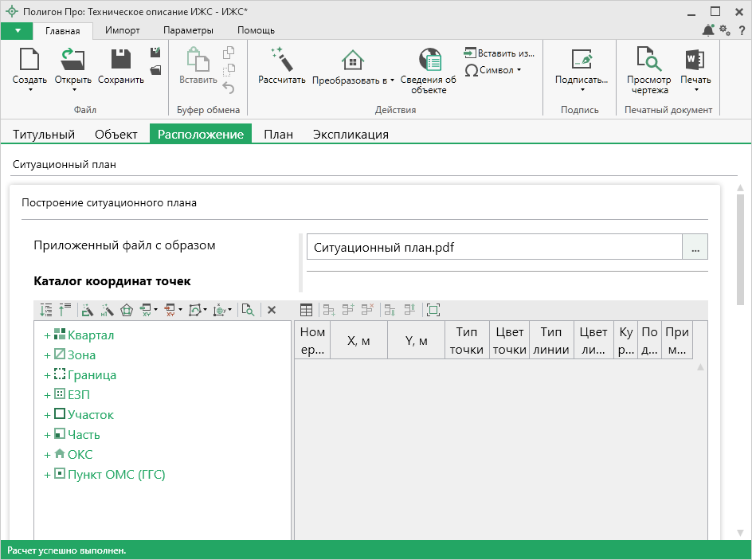Expand the ОКС tree node
752x560 pixels.
tap(47, 456)
